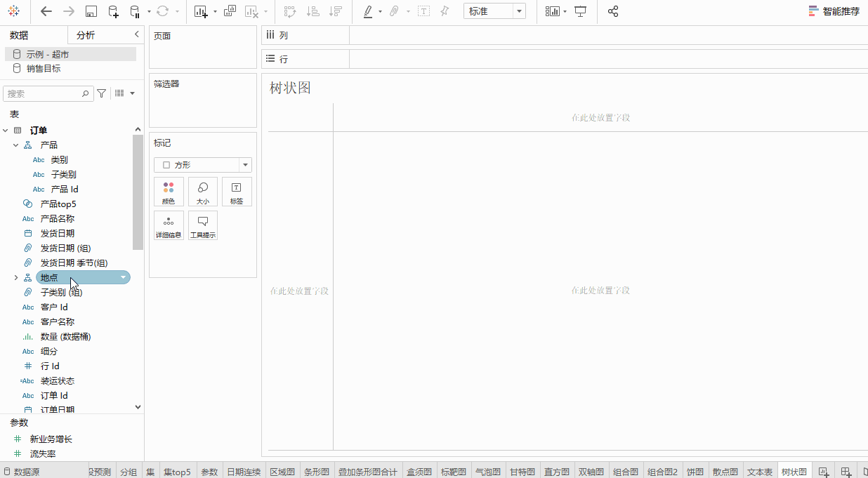The image size is (868, 478).
Task: Show or hide cards icon
Action: pos(553,11)
